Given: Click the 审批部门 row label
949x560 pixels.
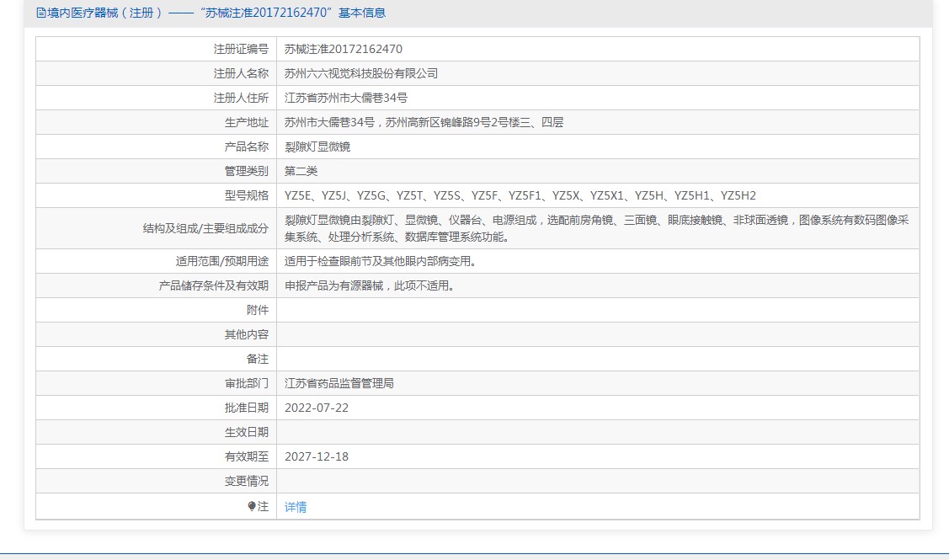Looking at the screenshot, I should [x=247, y=383].
